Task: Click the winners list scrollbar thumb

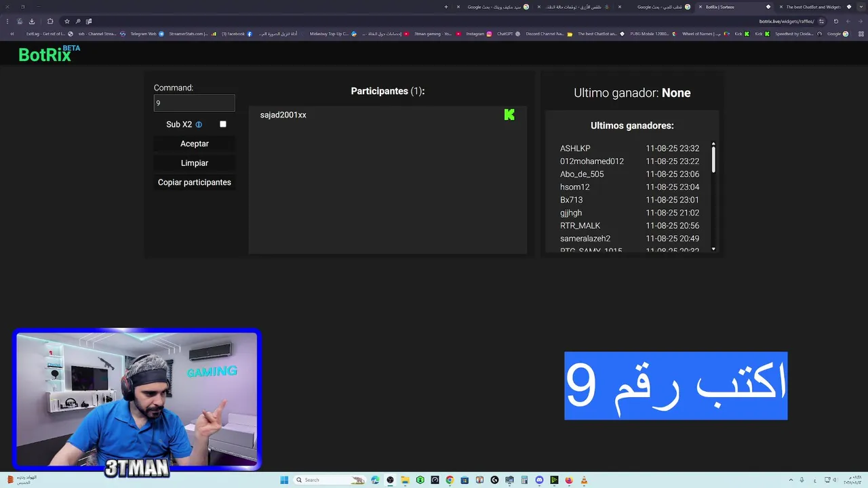Action: pos(713,160)
